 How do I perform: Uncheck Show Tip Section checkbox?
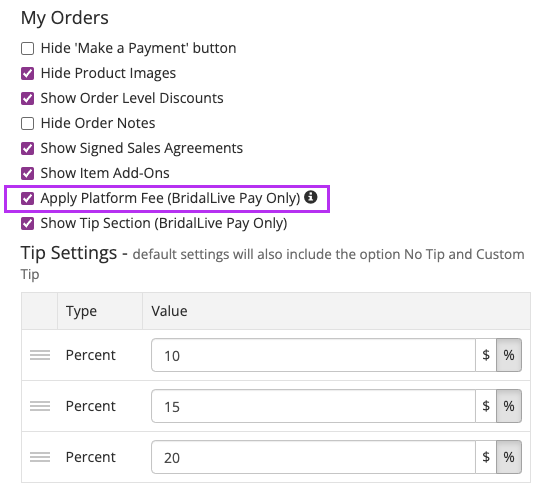28,223
